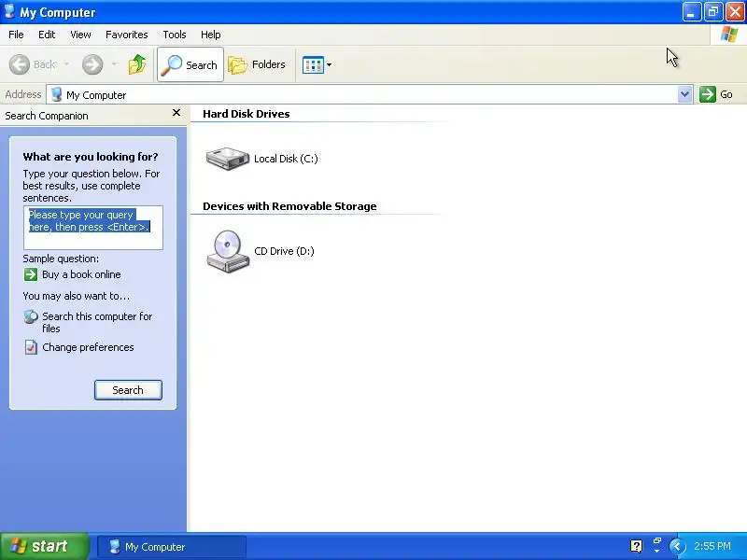
Task: Select the Local Disk (C:) drive icon
Action: pyautogui.click(x=227, y=159)
